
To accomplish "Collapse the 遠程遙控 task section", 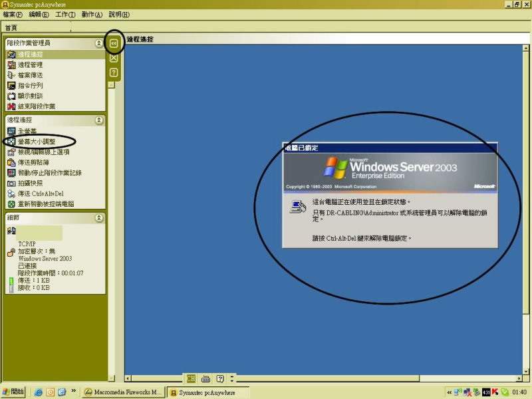I will tap(98, 120).
